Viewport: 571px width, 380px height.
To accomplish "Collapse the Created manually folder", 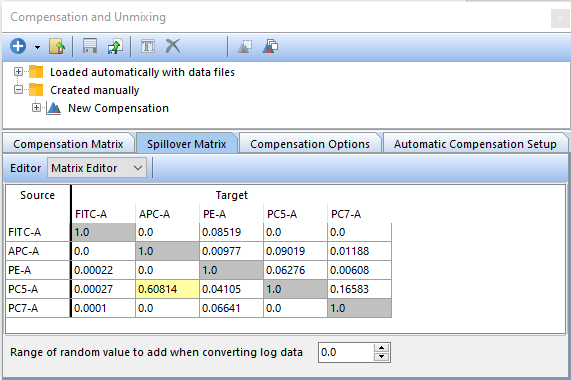I will [18, 90].
